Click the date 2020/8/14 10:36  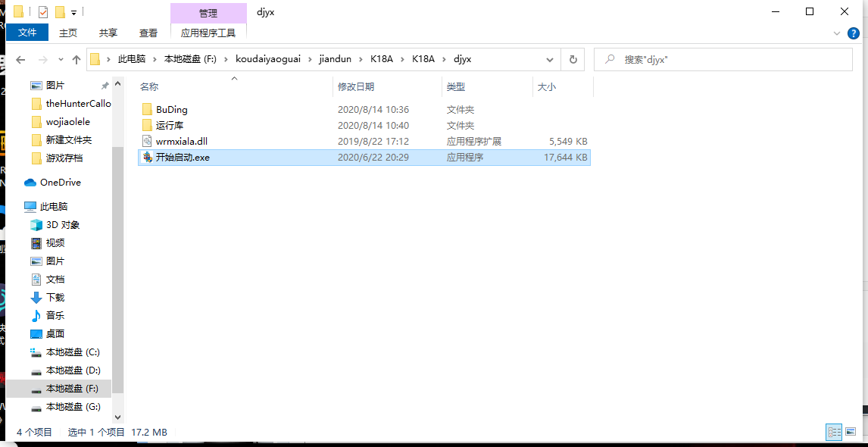pos(373,110)
